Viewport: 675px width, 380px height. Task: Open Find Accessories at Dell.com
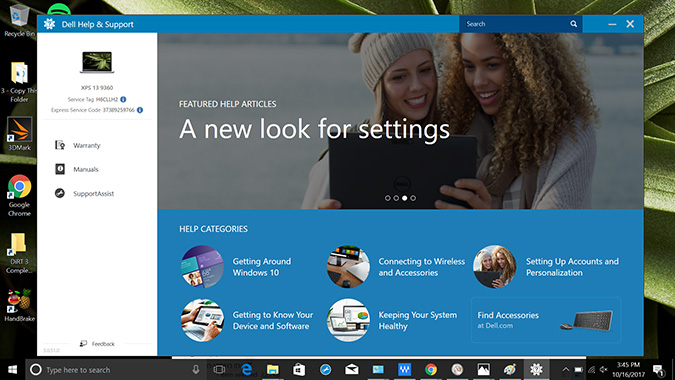click(546, 320)
